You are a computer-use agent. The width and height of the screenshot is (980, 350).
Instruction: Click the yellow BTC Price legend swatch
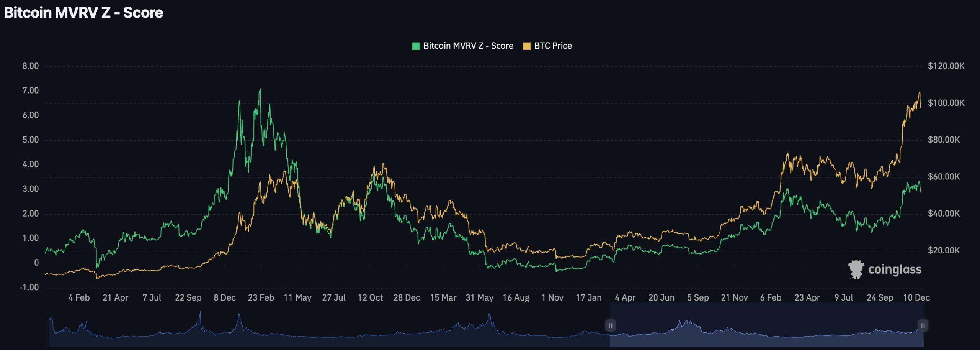527,46
